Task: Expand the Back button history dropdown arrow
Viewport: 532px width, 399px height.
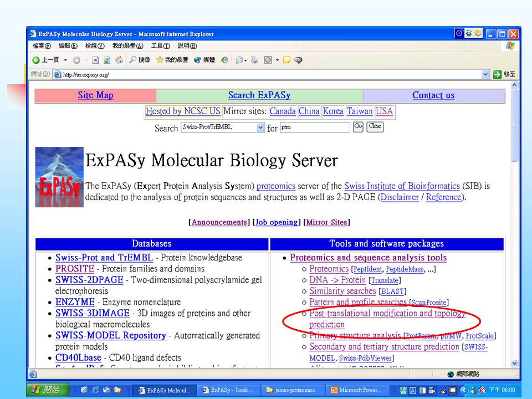Action: [65, 60]
